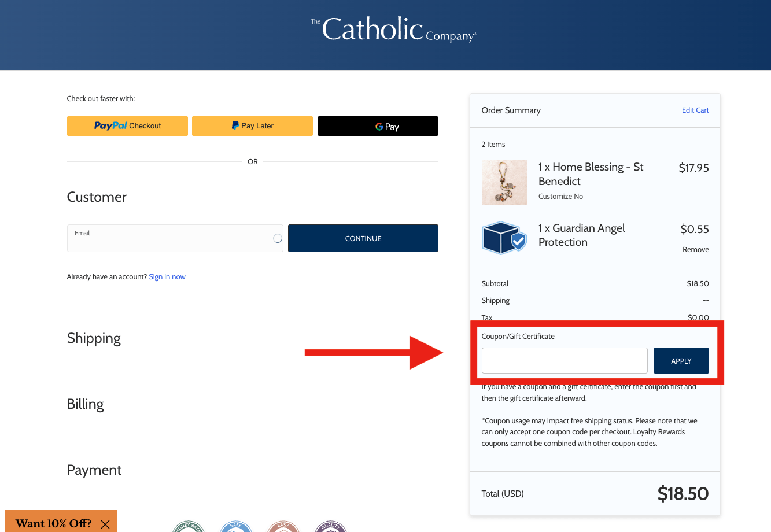Check out with PayPal Checkout button
The image size is (771, 532).
tap(127, 126)
